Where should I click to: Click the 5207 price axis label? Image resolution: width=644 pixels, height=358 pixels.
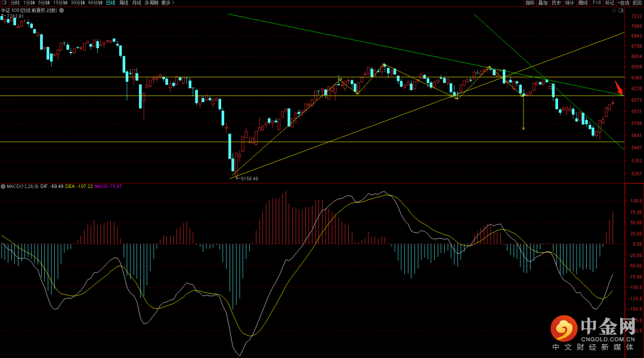(x=636, y=174)
